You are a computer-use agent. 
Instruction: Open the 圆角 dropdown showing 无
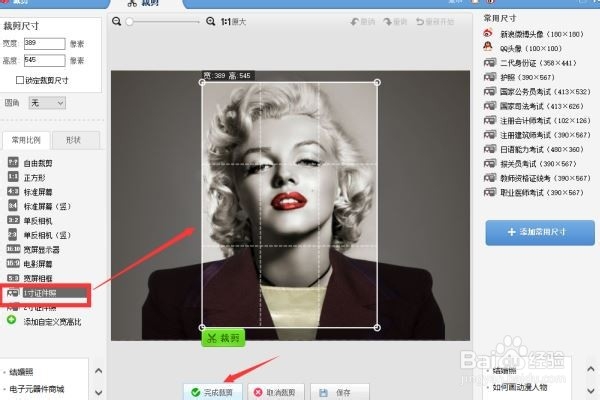(47, 103)
